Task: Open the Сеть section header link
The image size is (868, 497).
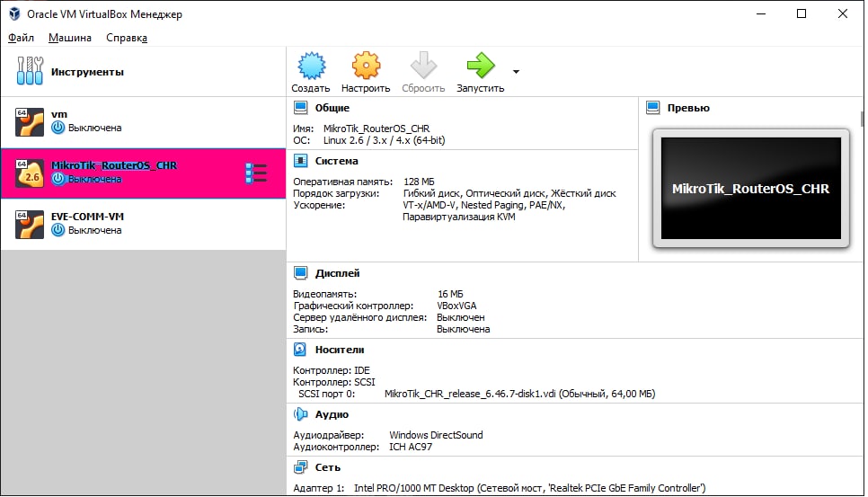Action: (x=328, y=467)
